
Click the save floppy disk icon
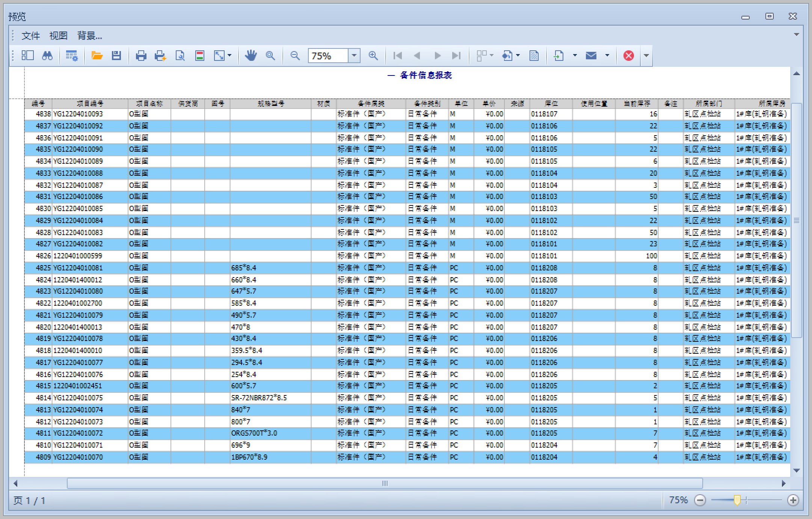[116, 56]
